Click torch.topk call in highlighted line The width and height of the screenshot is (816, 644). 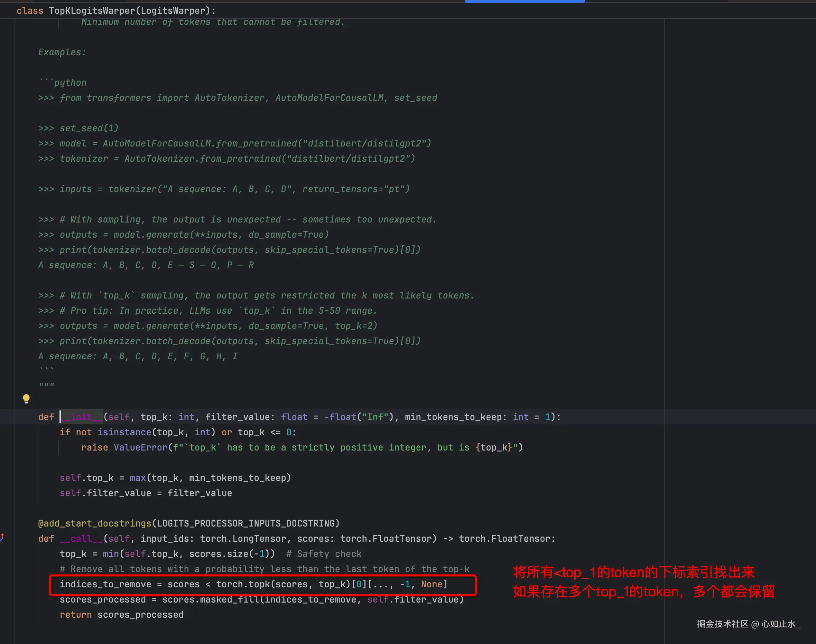[243, 585]
